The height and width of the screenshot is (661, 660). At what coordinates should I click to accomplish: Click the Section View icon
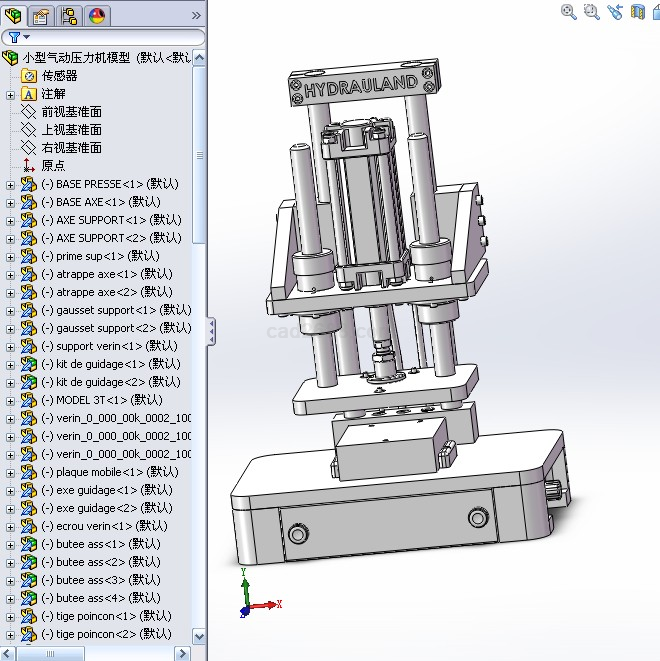click(x=639, y=12)
